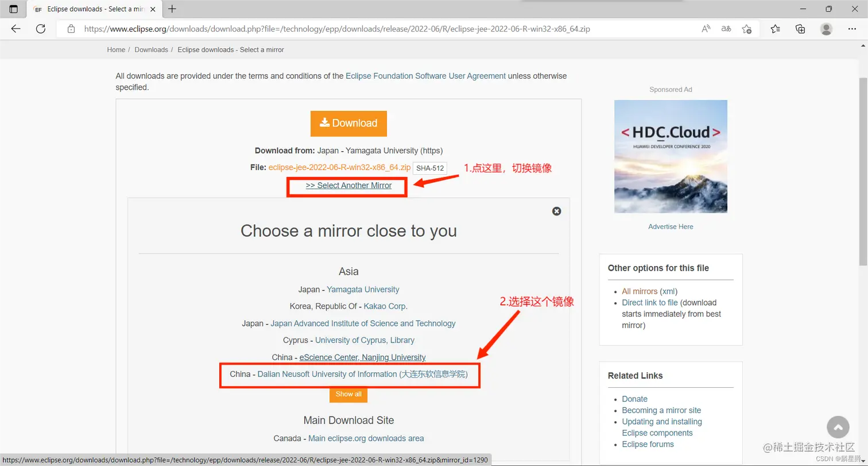868x466 pixels.
Task: Open Becoming a mirror site link
Action: pos(661,410)
